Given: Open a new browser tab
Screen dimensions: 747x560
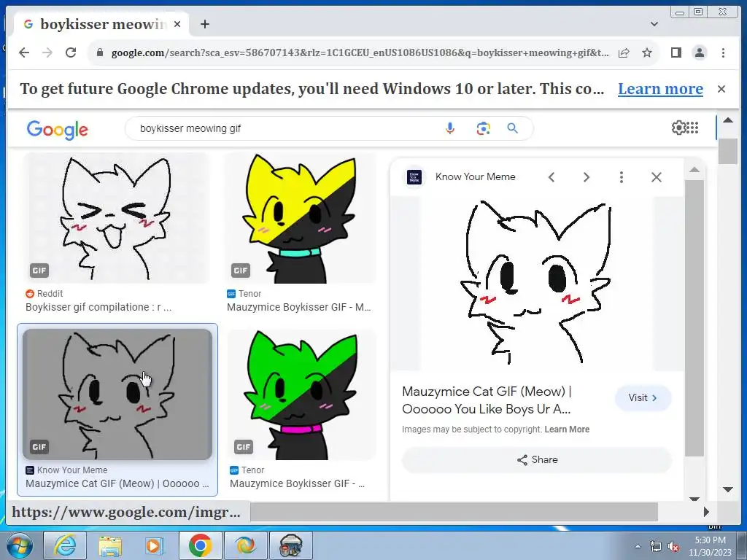Looking at the screenshot, I should point(205,24).
